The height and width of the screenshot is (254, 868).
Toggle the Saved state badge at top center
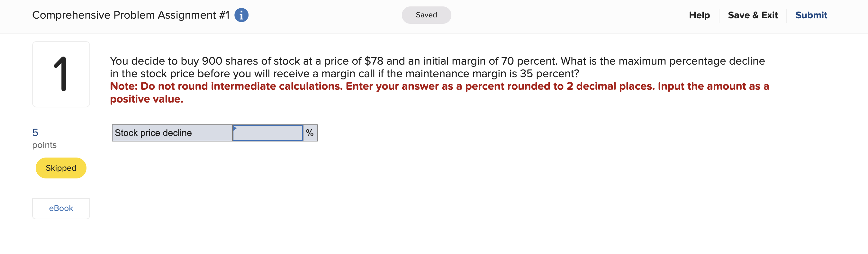click(426, 15)
